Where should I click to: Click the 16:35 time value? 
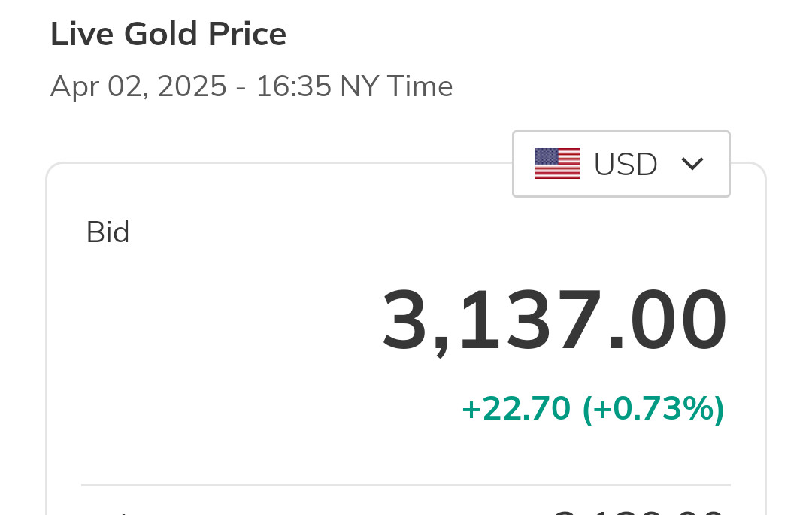pyautogui.click(x=293, y=87)
